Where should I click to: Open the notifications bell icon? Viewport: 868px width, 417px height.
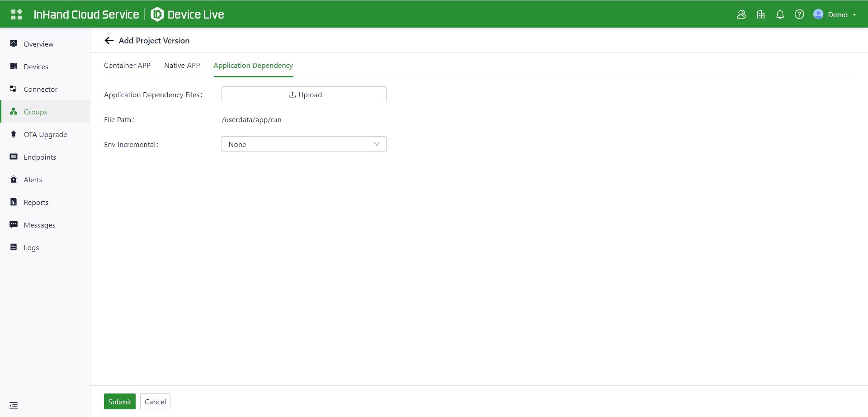780,14
